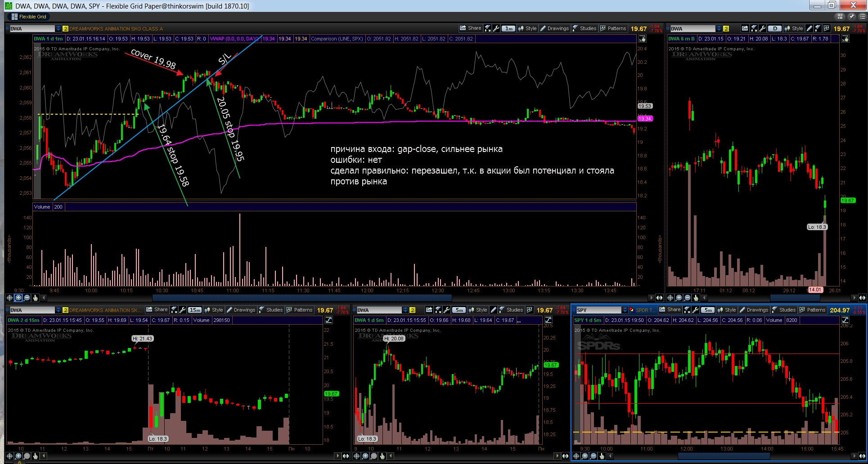This screenshot has height=464, width=868.
Task: Select zoom-in tool under daily chart
Action: (x=679, y=298)
